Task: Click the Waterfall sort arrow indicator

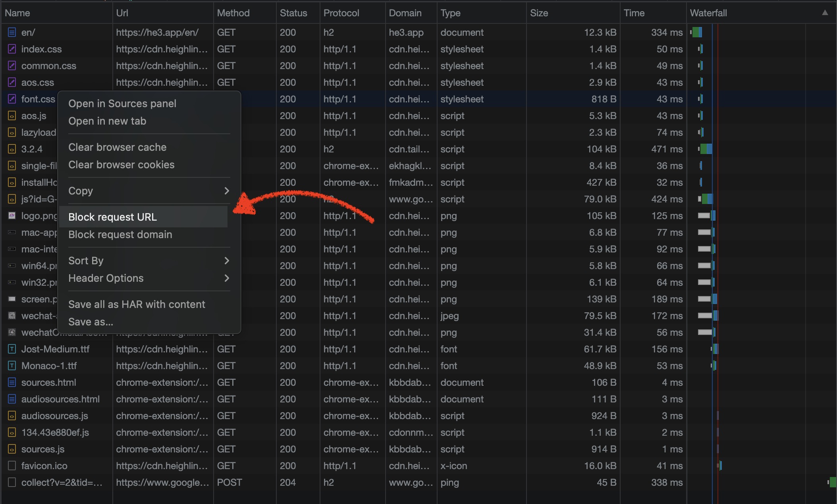Action: point(825,13)
